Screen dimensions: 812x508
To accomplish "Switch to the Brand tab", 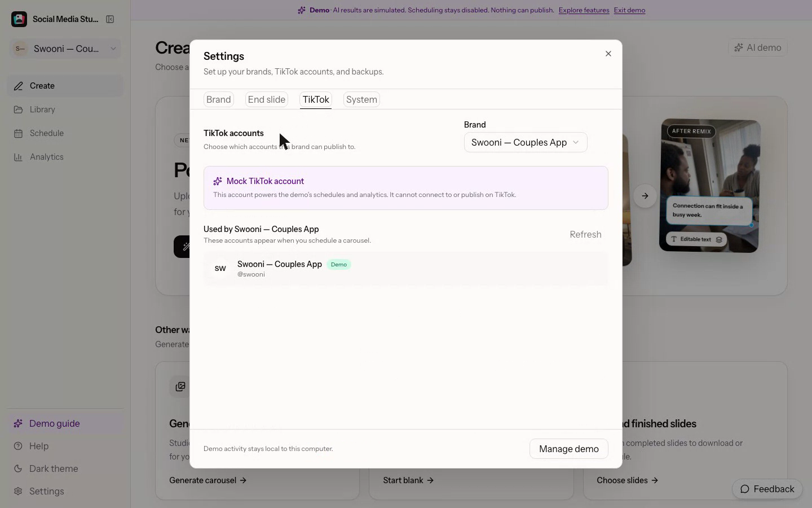I will coord(219,99).
